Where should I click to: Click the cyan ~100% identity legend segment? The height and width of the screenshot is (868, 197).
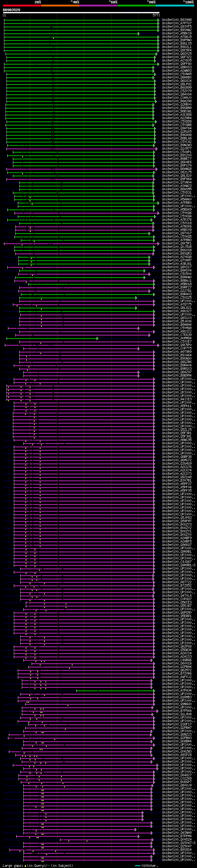[x=175, y=6]
